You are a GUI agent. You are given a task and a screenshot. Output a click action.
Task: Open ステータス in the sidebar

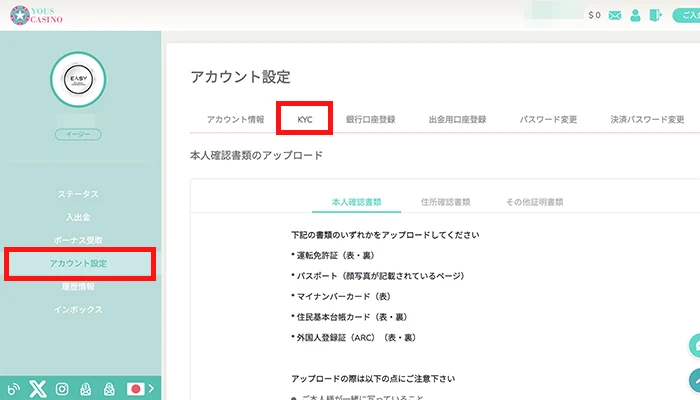(78, 194)
